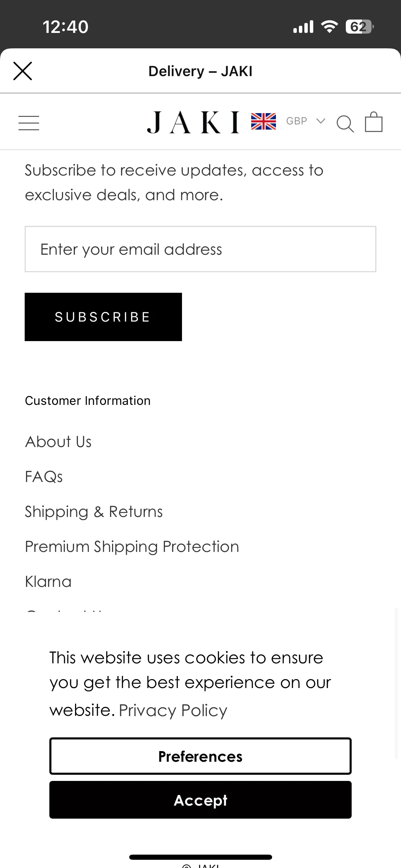Open the search magnifier icon
Image resolution: width=401 pixels, height=868 pixels.
pyautogui.click(x=345, y=123)
